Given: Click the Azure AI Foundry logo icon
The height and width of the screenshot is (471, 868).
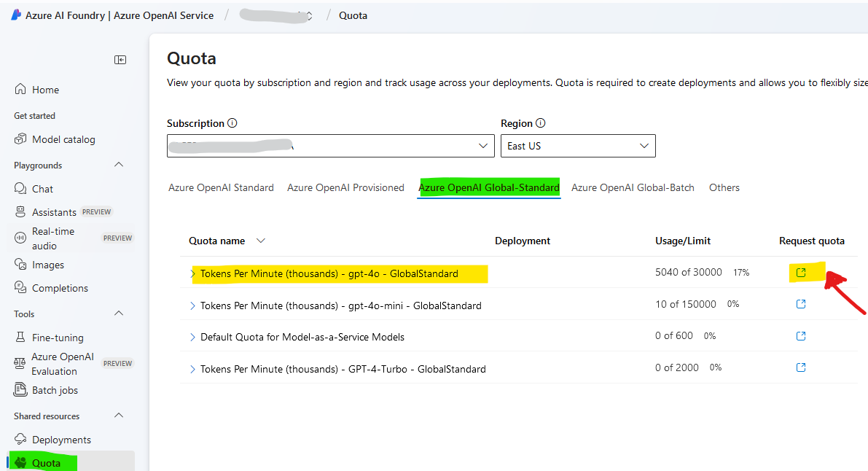Looking at the screenshot, I should click(16, 15).
